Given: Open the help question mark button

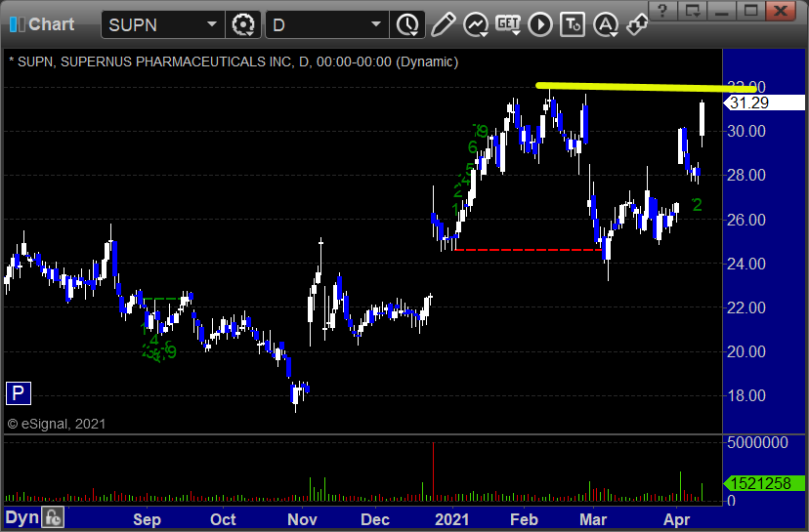Looking at the screenshot, I should point(662,11).
